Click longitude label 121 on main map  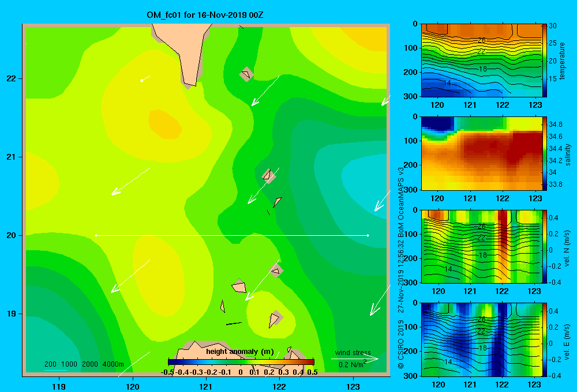tap(206, 386)
